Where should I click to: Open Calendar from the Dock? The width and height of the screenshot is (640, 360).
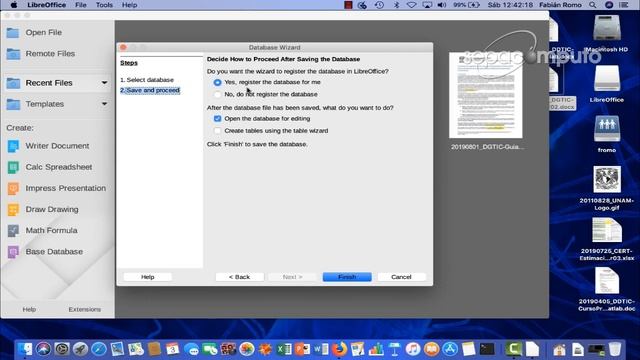tap(173, 349)
